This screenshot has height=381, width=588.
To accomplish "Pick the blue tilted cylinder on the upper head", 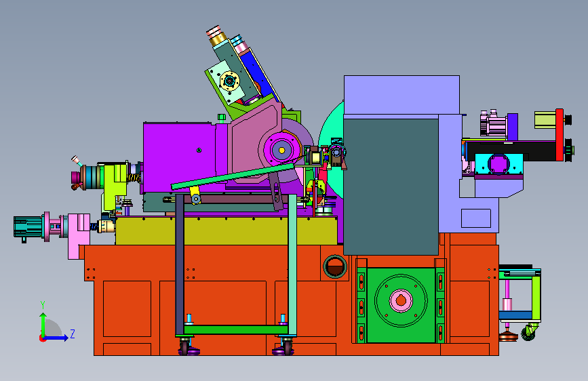I will click(x=256, y=73).
